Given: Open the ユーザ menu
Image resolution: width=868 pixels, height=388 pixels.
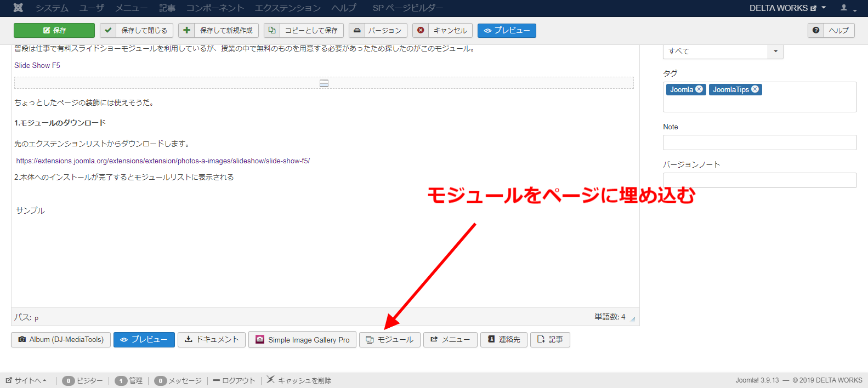Looking at the screenshot, I should pos(92,8).
